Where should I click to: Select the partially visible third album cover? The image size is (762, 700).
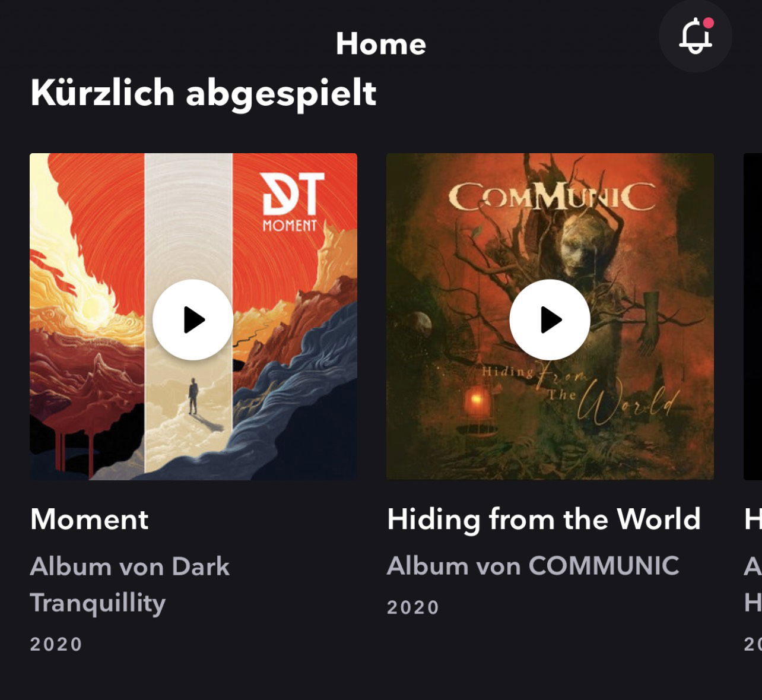click(x=753, y=316)
